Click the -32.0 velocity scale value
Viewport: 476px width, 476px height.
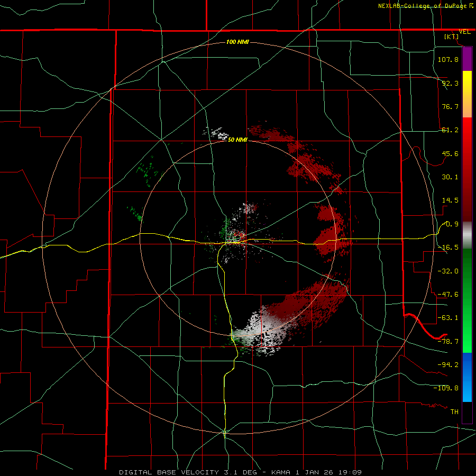pyautogui.click(x=448, y=271)
